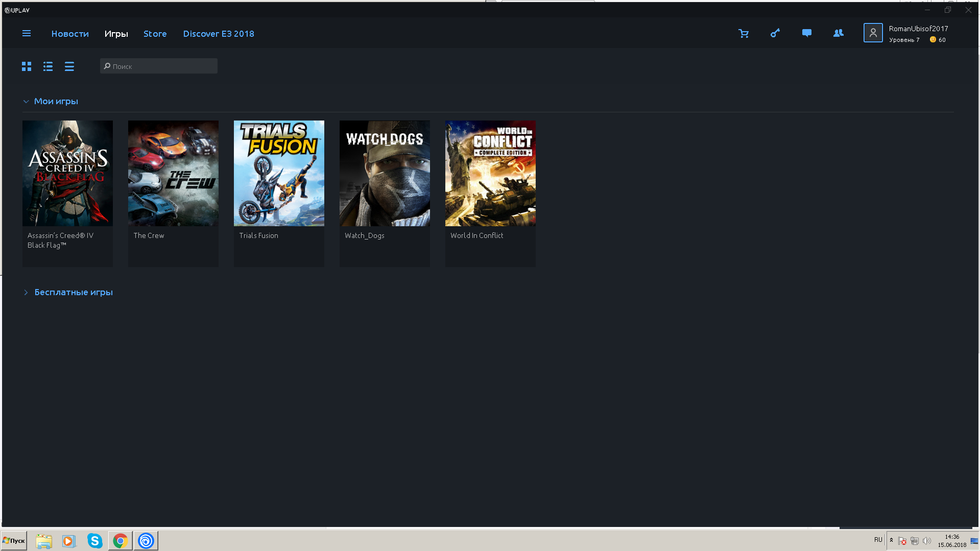Open Skype from taskbar

94,541
